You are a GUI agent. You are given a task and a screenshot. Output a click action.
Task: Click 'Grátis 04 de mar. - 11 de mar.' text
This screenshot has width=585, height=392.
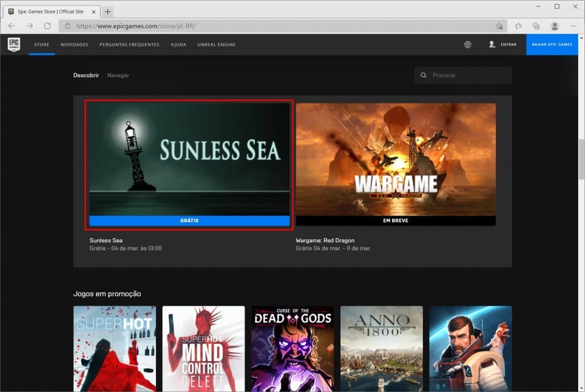click(334, 248)
